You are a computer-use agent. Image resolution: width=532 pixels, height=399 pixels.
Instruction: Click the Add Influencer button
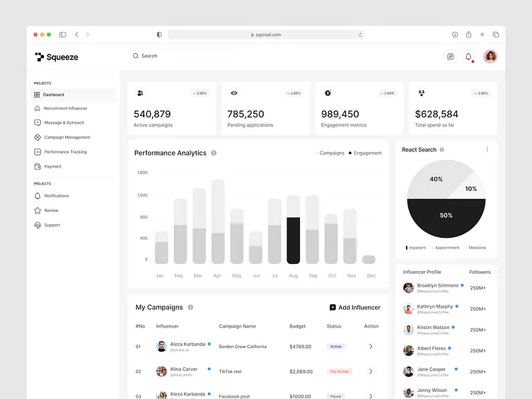[x=355, y=308]
